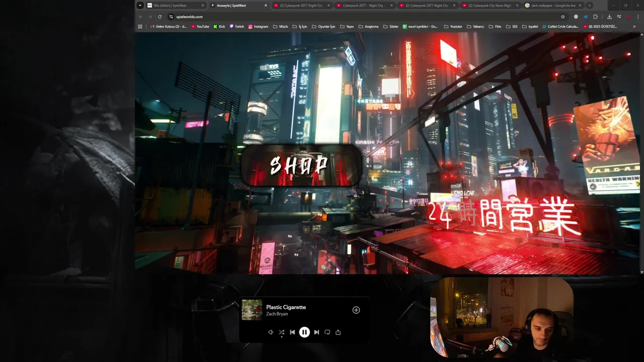Image resolution: width=644 pixels, height=362 pixels.
Task: Open Chrome three-dot menu
Action: (637, 17)
